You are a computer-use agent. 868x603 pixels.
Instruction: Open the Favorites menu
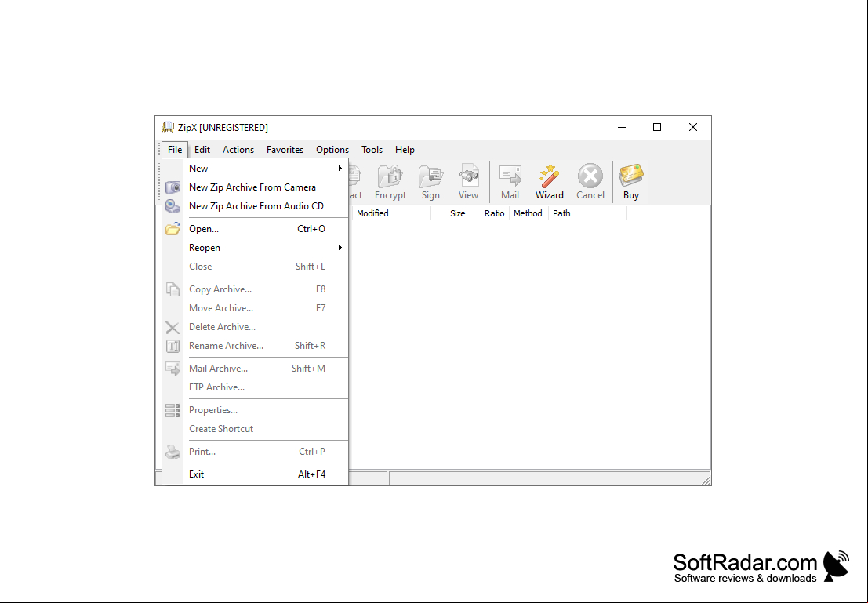click(285, 150)
